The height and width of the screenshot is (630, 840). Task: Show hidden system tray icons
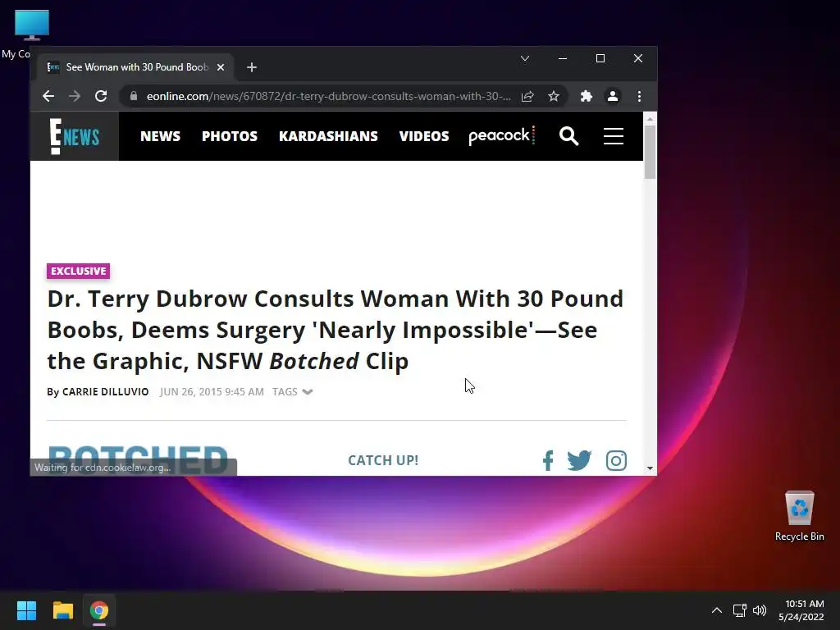[717, 610]
